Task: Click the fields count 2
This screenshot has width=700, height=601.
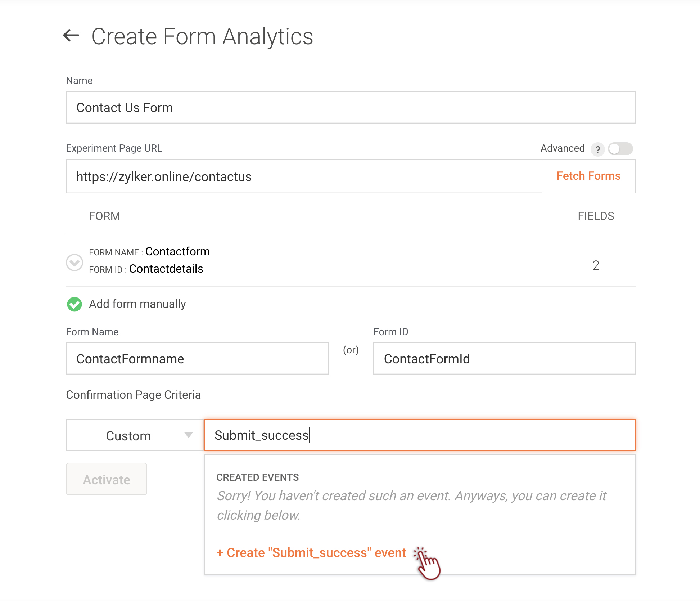Action: (596, 265)
